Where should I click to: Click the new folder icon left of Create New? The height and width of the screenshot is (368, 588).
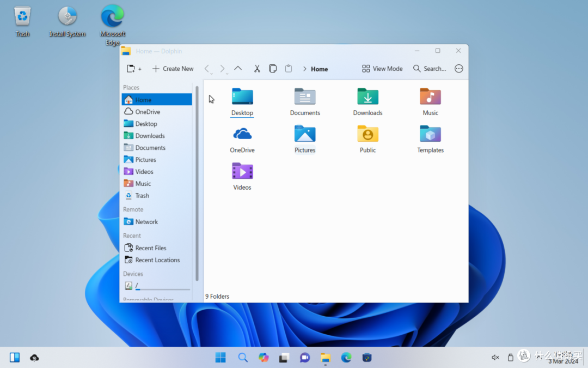(131, 69)
